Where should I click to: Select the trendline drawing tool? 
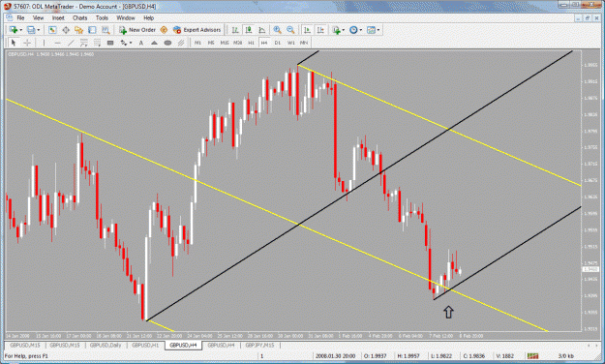[71, 43]
